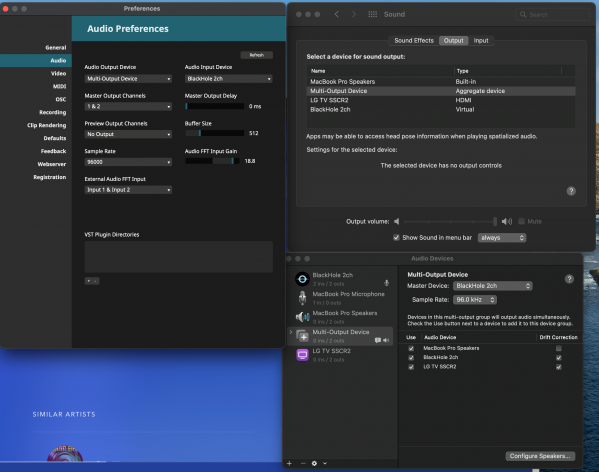
Task: Uncheck Use for BlackHole 2ch
Action: tap(411, 357)
